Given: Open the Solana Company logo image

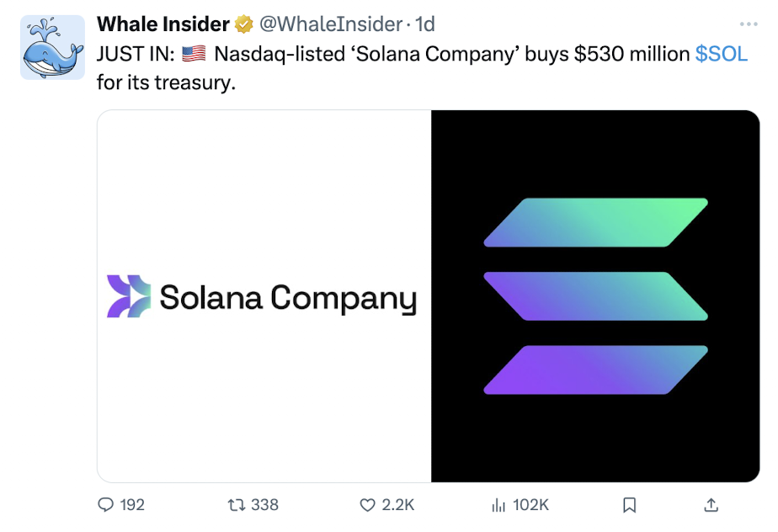Looking at the screenshot, I should (x=264, y=296).
